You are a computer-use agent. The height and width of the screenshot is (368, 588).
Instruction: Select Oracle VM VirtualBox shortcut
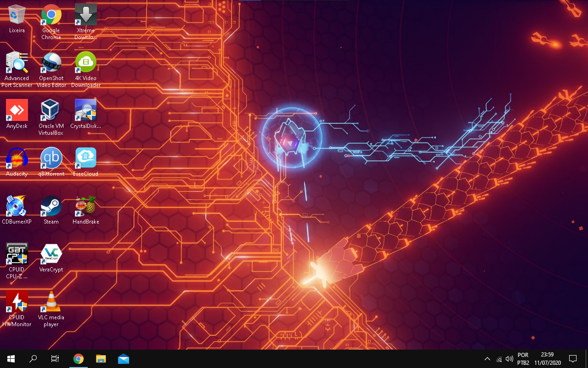(x=51, y=111)
